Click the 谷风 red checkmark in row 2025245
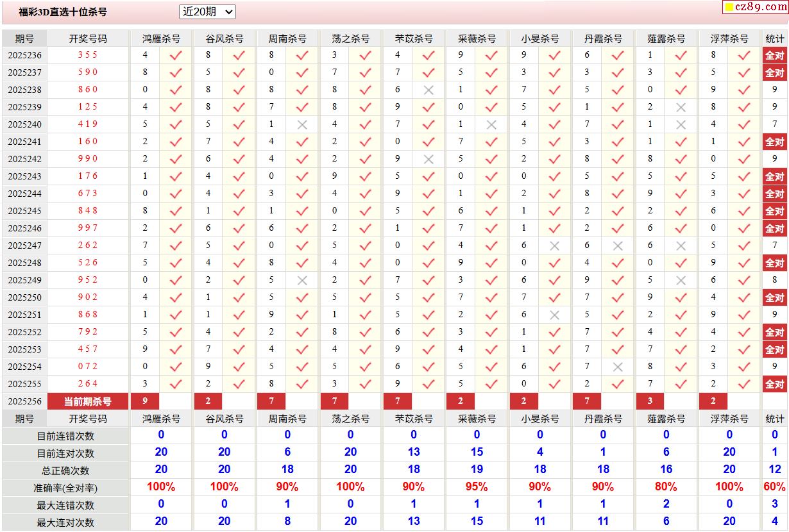The height and width of the screenshot is (532, 789). (x=239, y=211)
